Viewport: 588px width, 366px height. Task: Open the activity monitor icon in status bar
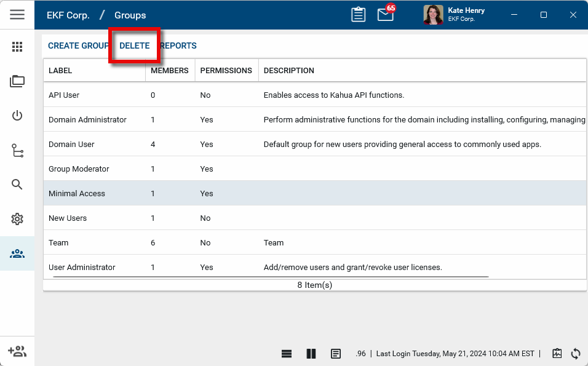click(x=557, y=353)
